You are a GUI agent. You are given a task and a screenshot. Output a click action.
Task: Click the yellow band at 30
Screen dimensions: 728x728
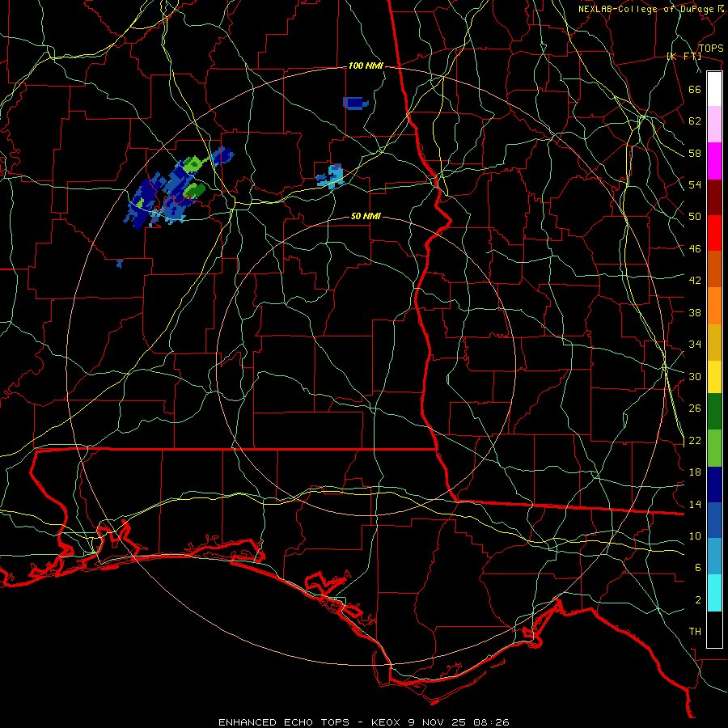(714, 377)
